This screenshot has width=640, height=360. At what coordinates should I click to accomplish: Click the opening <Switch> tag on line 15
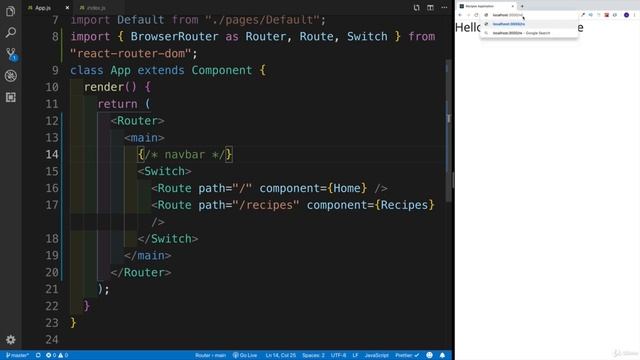point(164,171)
